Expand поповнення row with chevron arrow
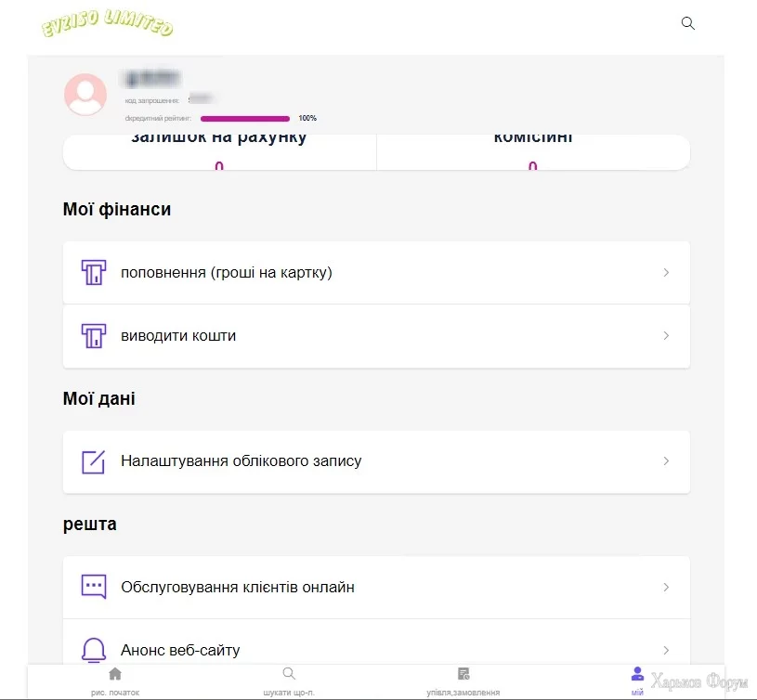 pyautogui.click(x=666, y=273)
